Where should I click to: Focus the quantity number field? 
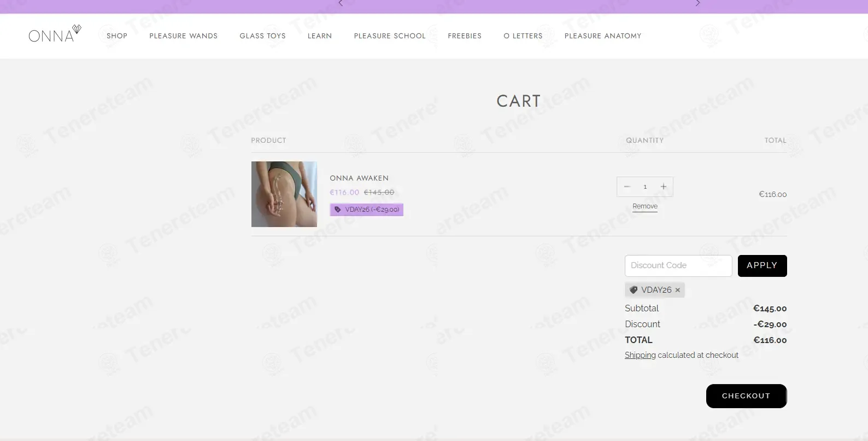(645, 187)
